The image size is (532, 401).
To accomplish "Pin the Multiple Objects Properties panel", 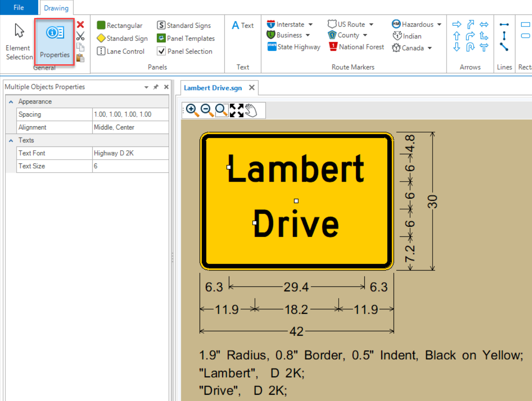I will [x=156, y=87].
